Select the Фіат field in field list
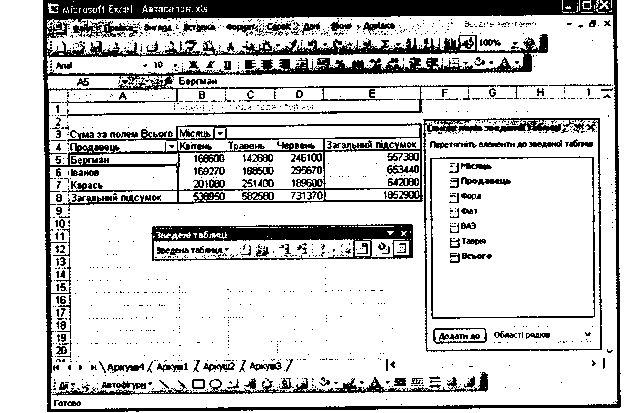Screen dimensions: 638x413 point(463,212)
